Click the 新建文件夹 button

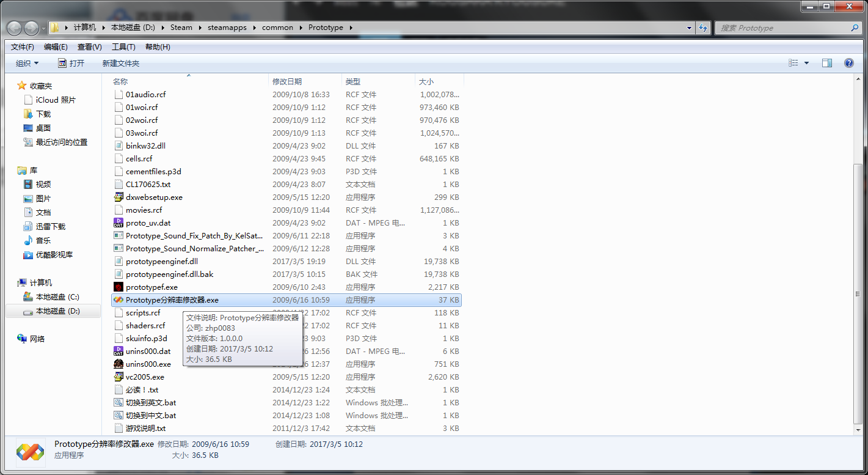click(x=121, y=64)
